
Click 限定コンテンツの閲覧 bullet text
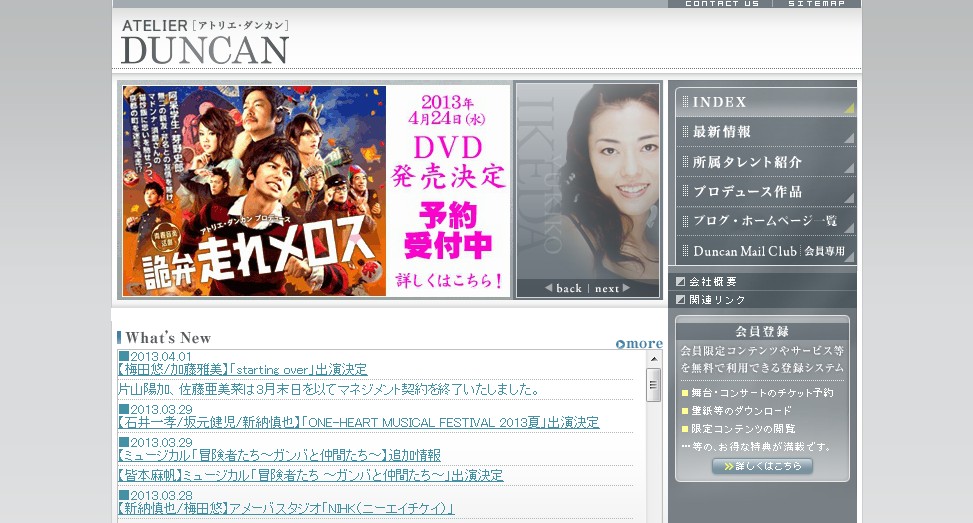point(743,429)
